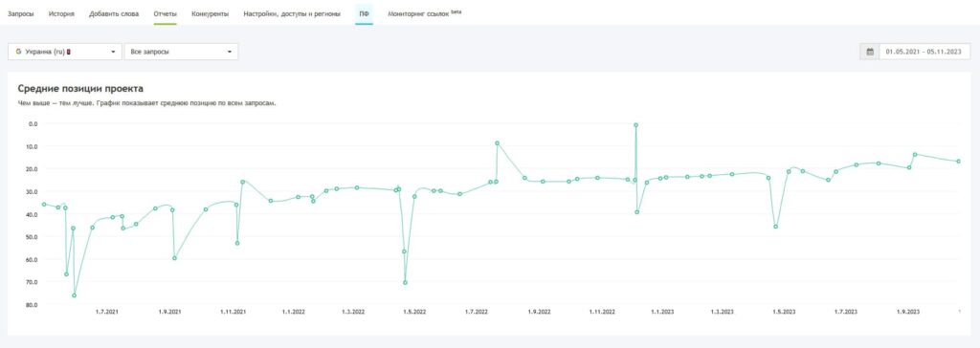This screenshot has height=348, width=980.
Task: Click the 1.9.2022 x-axis label
Action: 540,311
